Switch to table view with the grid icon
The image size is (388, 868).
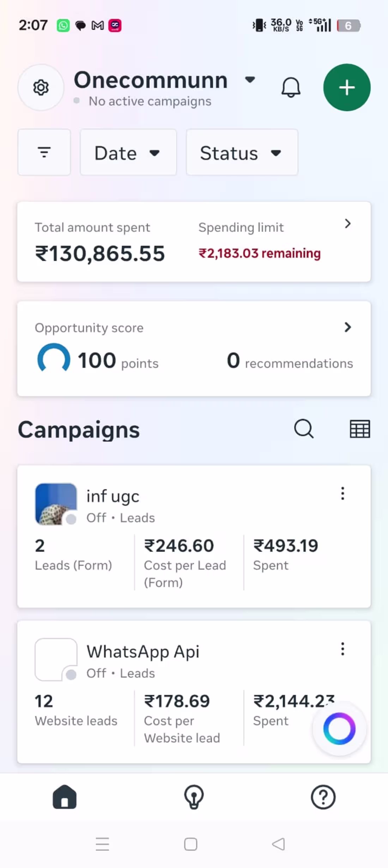[x=359, y=429]
